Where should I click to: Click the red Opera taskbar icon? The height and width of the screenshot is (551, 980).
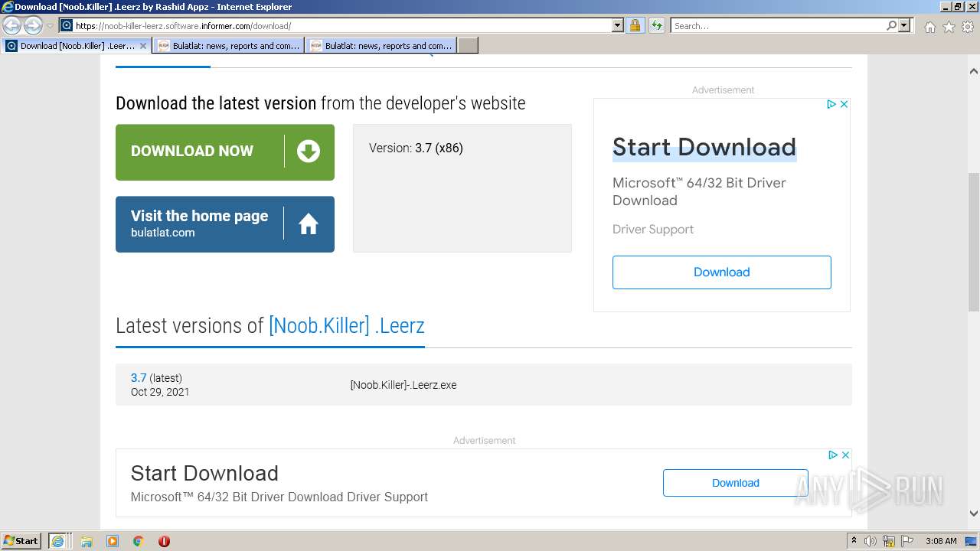[x=164, y=541]
